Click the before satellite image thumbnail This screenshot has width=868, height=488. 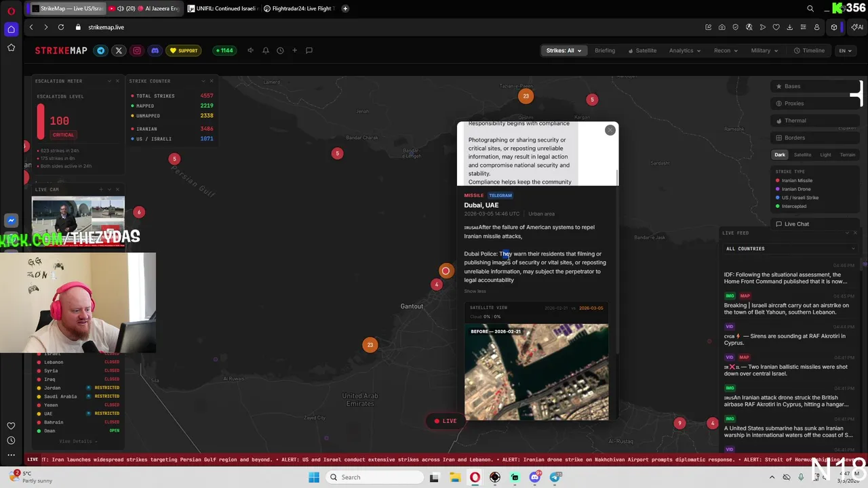(536, 371)
